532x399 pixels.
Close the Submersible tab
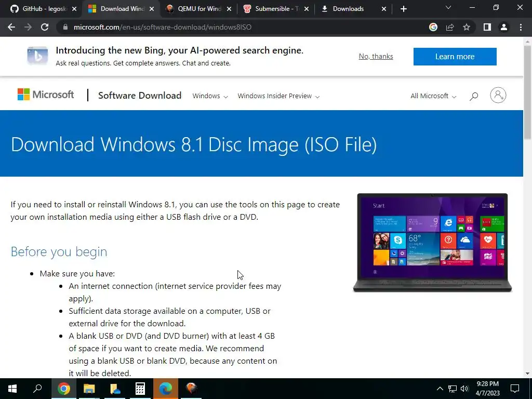tap(307, 9)
